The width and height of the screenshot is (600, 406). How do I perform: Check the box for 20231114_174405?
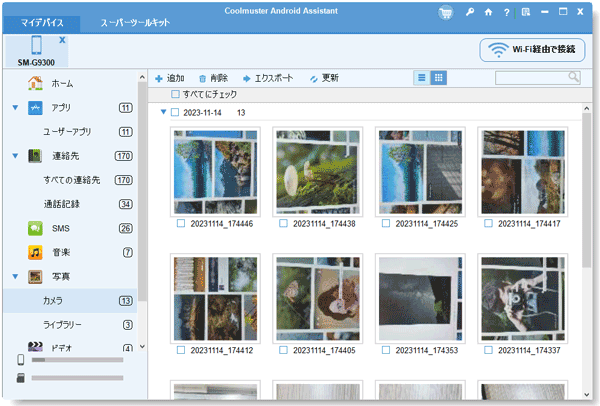point(284,350)
